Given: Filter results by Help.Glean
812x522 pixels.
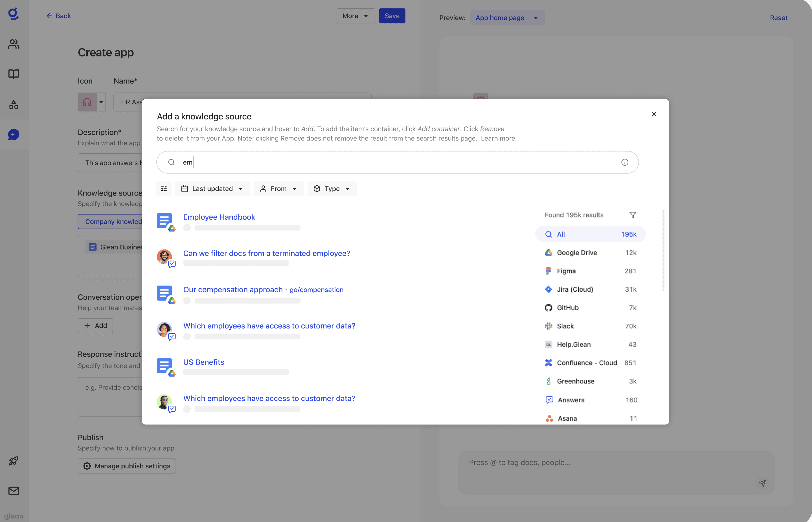Looking at the screenshot, I should (590, 345).
